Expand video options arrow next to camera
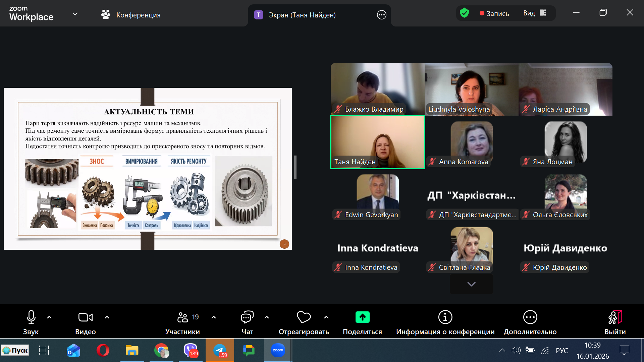644x362 pixels. click(107, 317)
